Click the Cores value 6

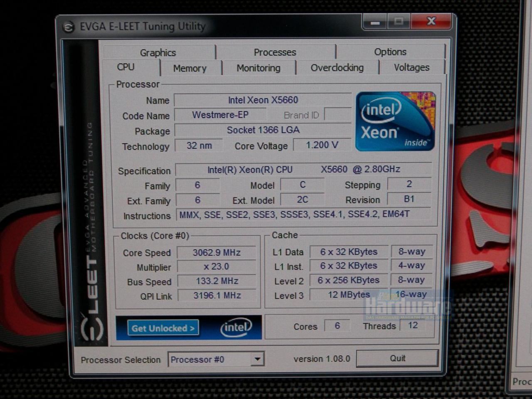(337, 325)
